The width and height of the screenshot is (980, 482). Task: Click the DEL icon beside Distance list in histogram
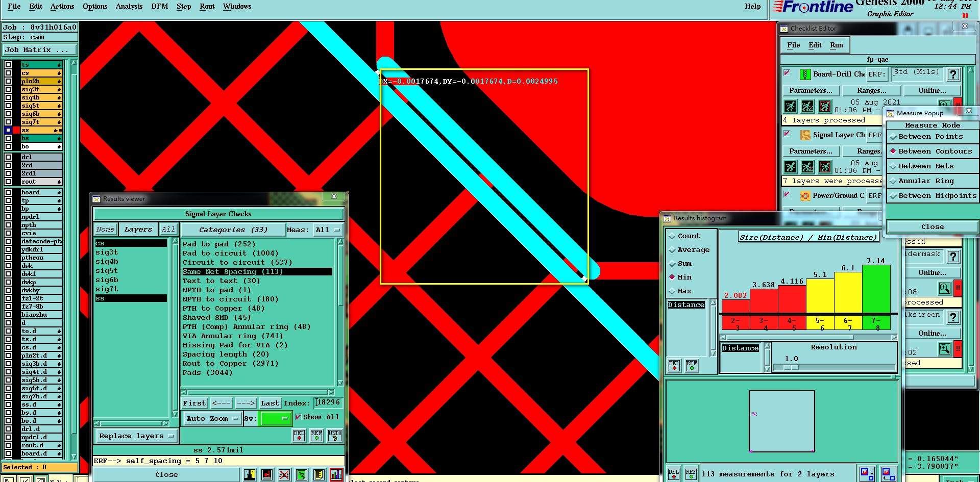[x=674, y=365]
